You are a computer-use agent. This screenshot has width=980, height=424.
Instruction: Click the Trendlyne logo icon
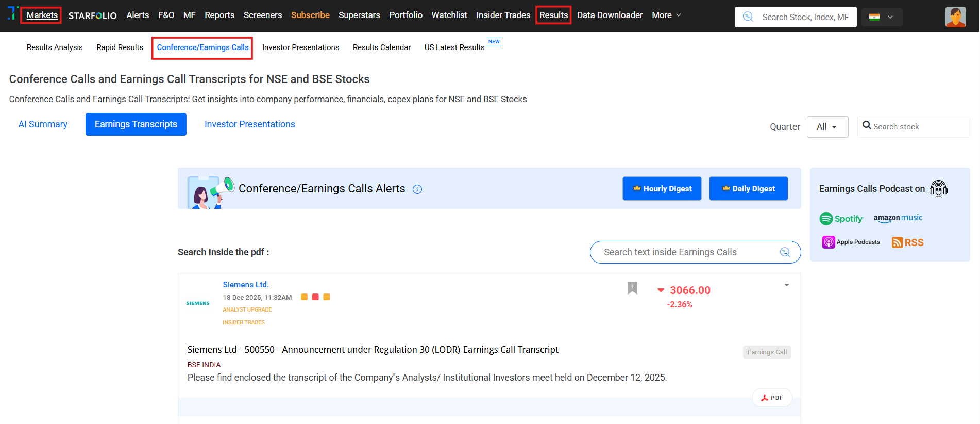click(x=12, y=13)
